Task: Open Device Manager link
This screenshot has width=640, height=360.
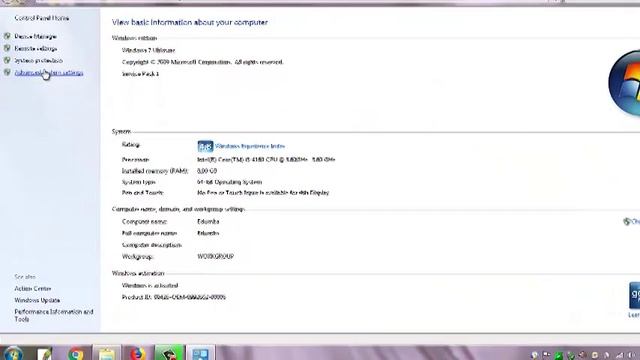Action: 36,36
